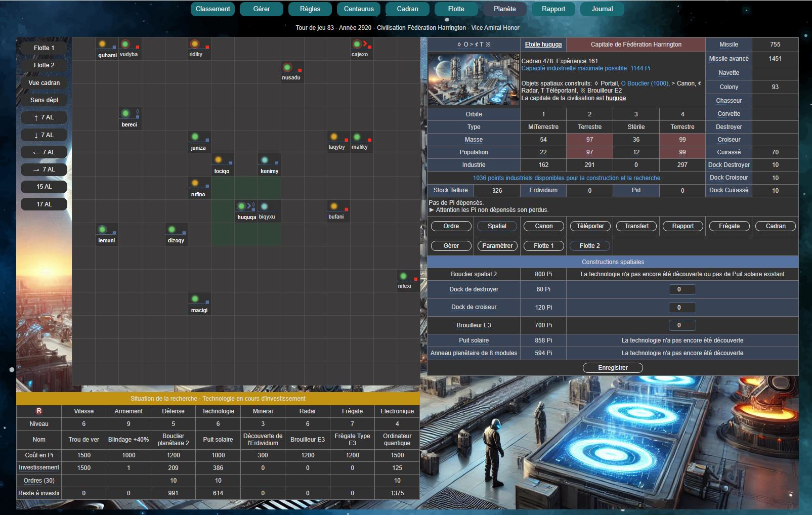Open the Flotte menu

[456, 9]
